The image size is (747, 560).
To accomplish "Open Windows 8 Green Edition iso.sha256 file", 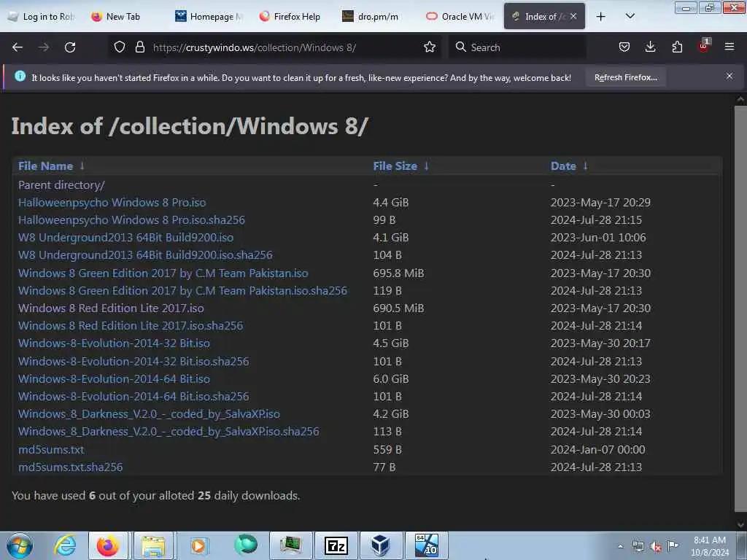I will [182, 291].
